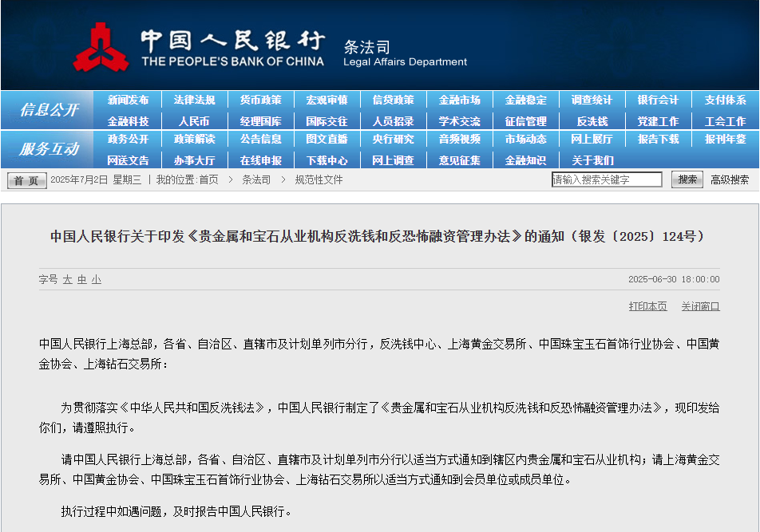Click the article title 银发〔2025〕124号
760x532 pixels.
pyautogui.click(x=379, y=236)
